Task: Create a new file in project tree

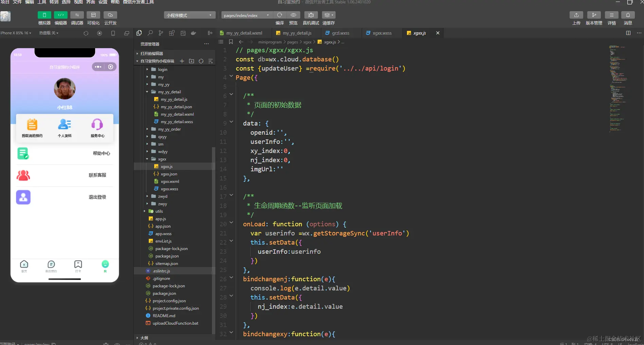Action: pos(182,61)
